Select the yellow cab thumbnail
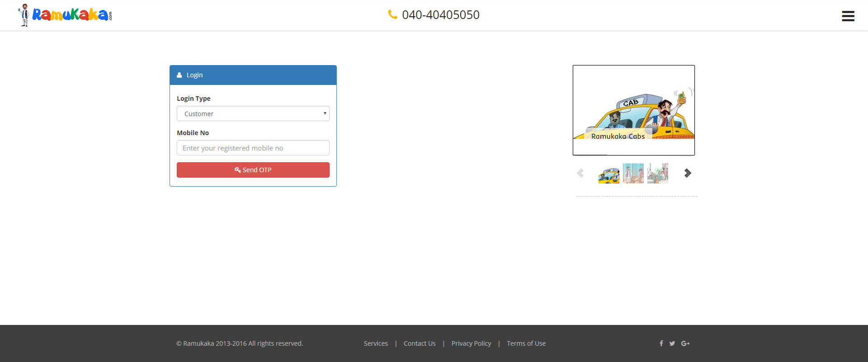868x362 pixels. [609, 174]
